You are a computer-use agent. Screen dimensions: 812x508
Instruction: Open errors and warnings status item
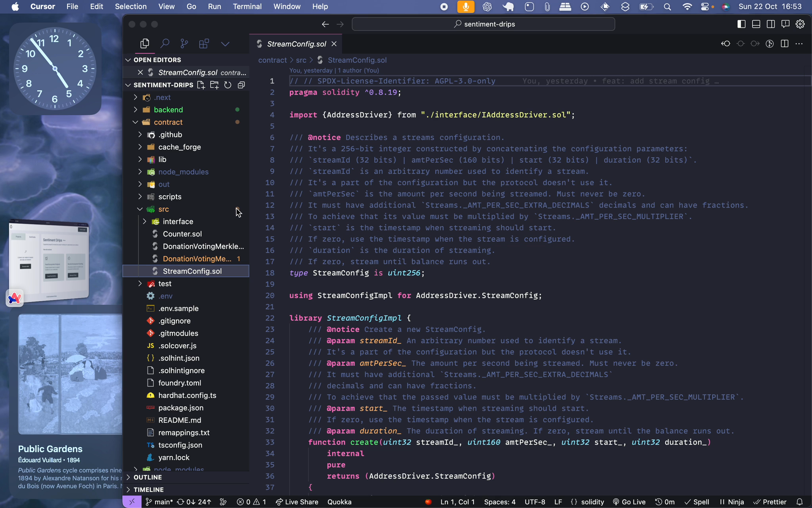pos(251,502)
